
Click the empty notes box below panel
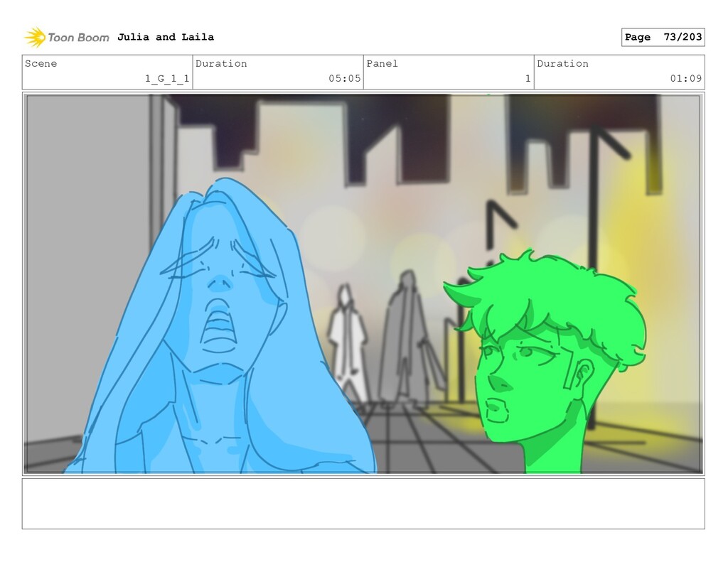[x=363, y=504]
